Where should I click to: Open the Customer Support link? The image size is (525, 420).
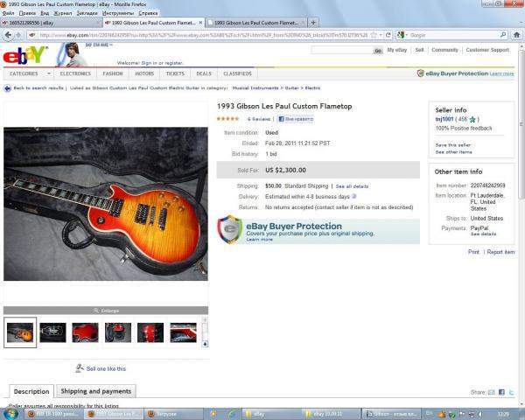point(487,50)
